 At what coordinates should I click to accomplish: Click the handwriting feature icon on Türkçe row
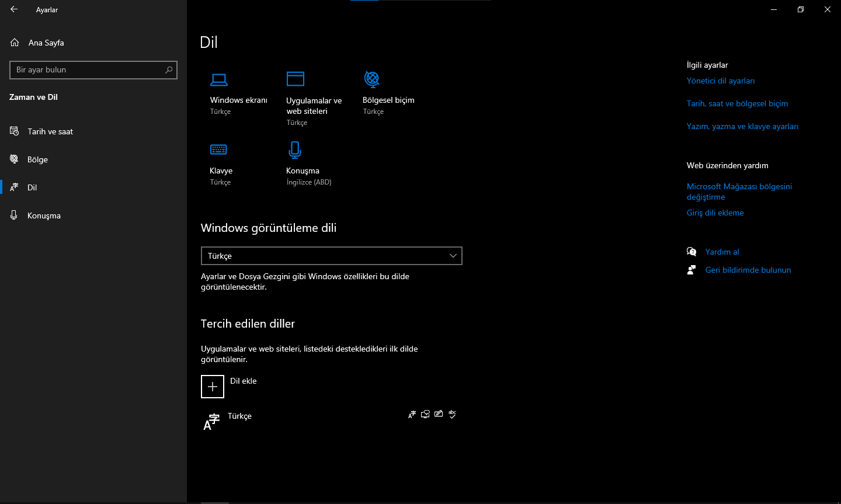click(439, 414)
